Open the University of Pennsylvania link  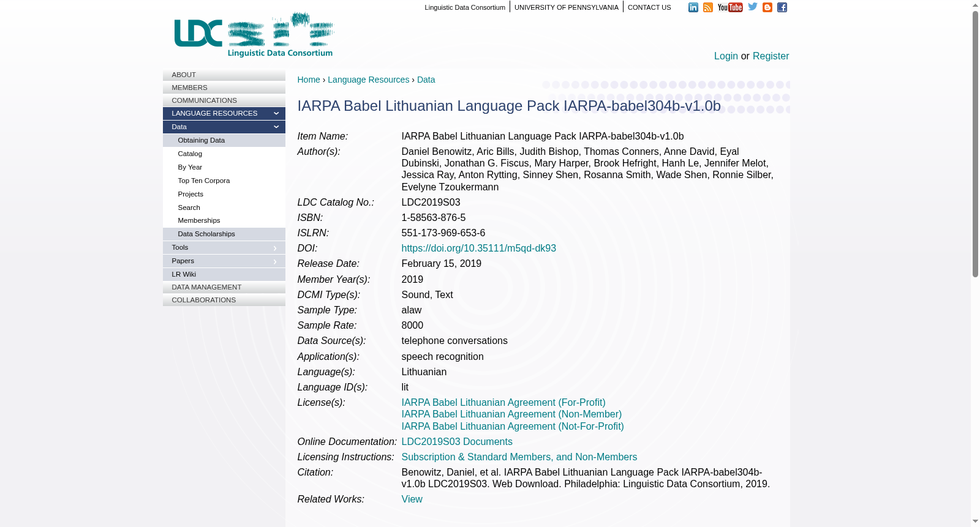pyautogui.click(x=567, y=7)
